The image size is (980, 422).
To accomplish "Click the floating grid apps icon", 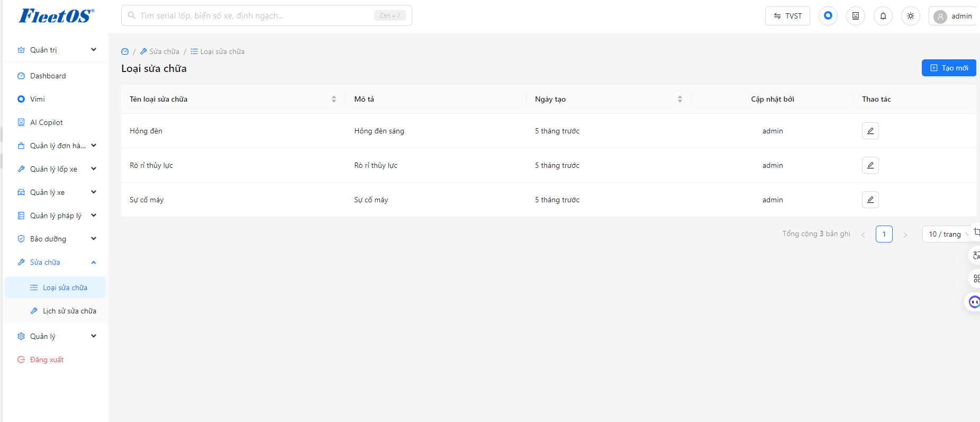I will tap(975, 279).
